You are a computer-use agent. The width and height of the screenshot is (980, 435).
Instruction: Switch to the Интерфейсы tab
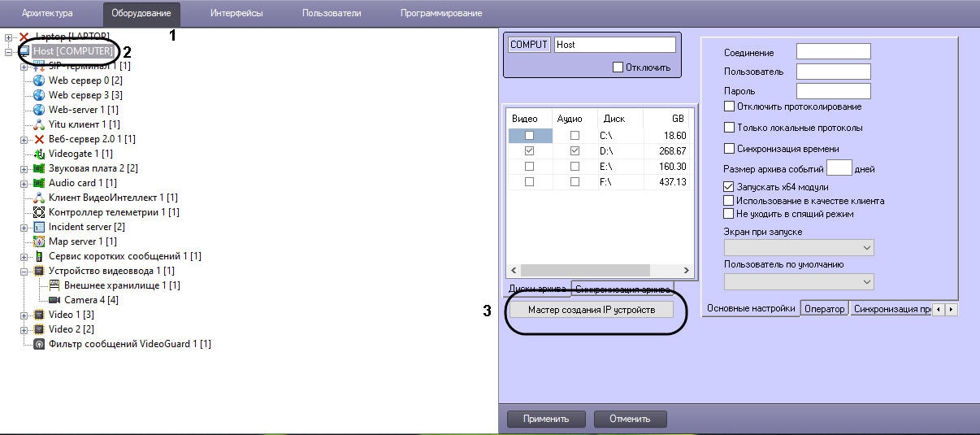[x=236, y=13]
